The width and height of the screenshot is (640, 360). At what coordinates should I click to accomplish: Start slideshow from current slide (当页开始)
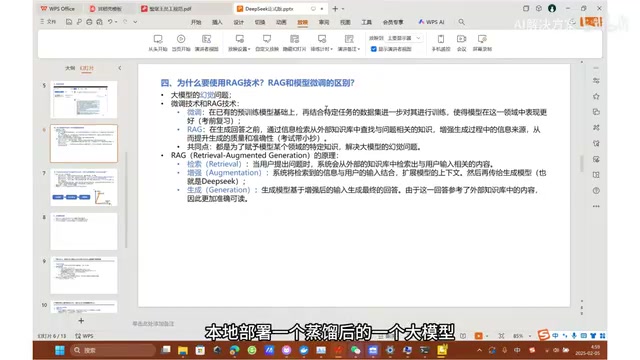tap(181, 43)
